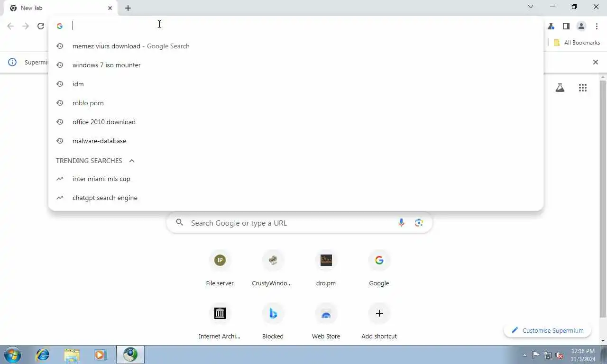607x364 pixels.
Task: Click the Google icon in the address bar
Action: click(x=60, y=26)
